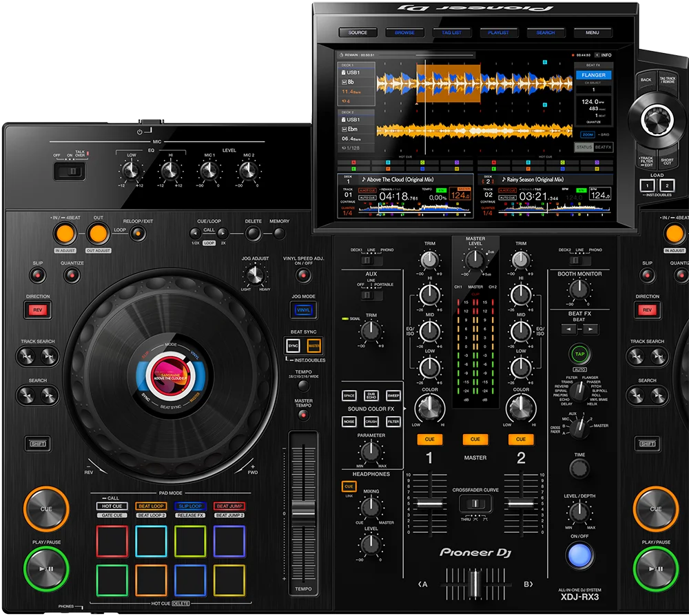The width and height of the screenshot is (689, 616).
Task: Push the TEMPO range button
Action: (303, 386)
